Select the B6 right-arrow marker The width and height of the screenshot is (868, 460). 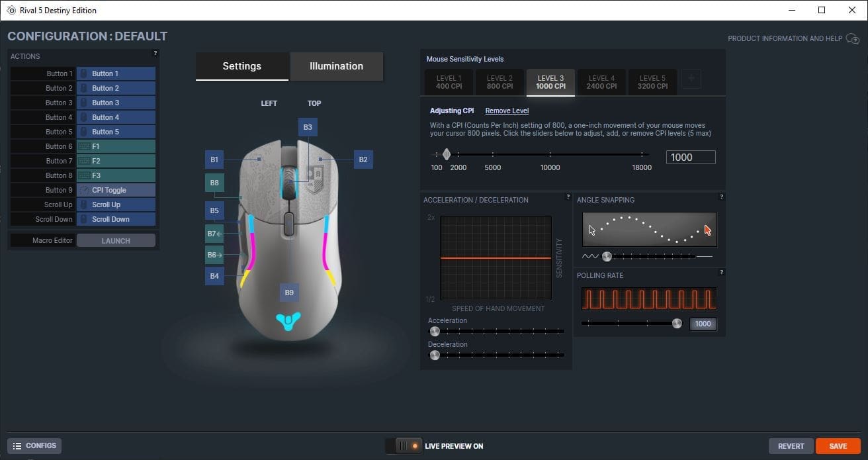[214, 255]
